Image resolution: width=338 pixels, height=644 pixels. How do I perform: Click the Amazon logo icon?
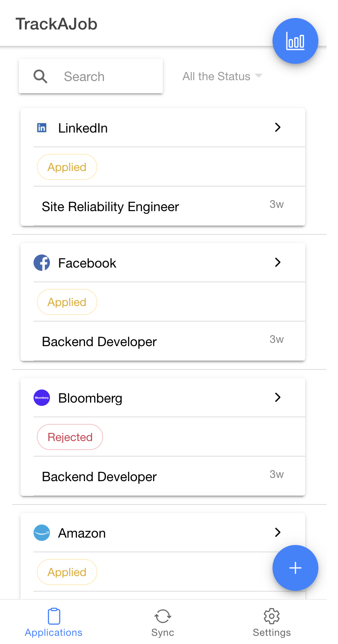coord(42,533)
